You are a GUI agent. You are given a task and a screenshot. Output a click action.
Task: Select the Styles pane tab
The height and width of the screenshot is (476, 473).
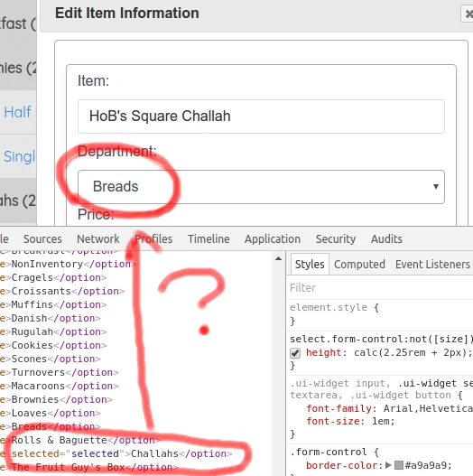click(310, 264)
